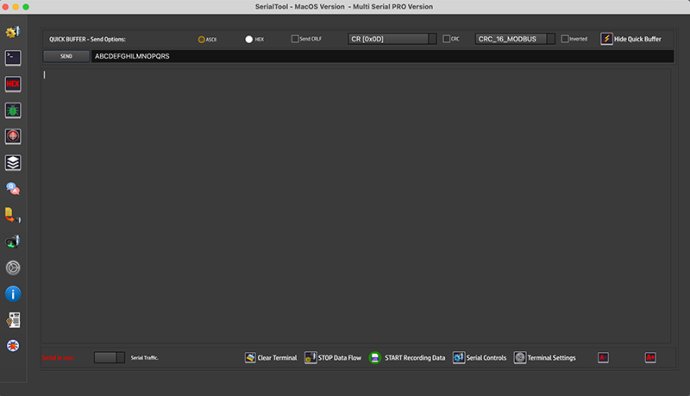The image size is (690, 396).
Task: Open the gear settings icon atop the sidebar
Action: point(13,32)
